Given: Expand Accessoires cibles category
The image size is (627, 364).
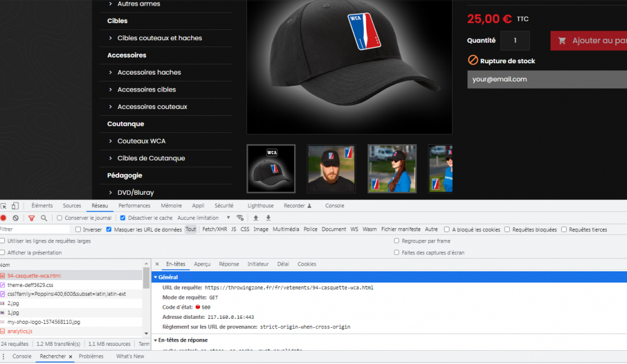Looking at the screenshot, I should click(x=110, y=90).
